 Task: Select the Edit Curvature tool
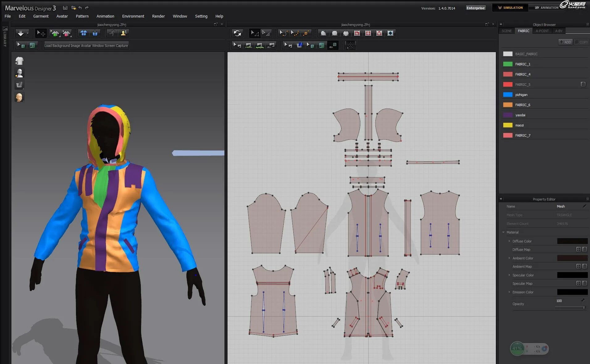[283, 33]
